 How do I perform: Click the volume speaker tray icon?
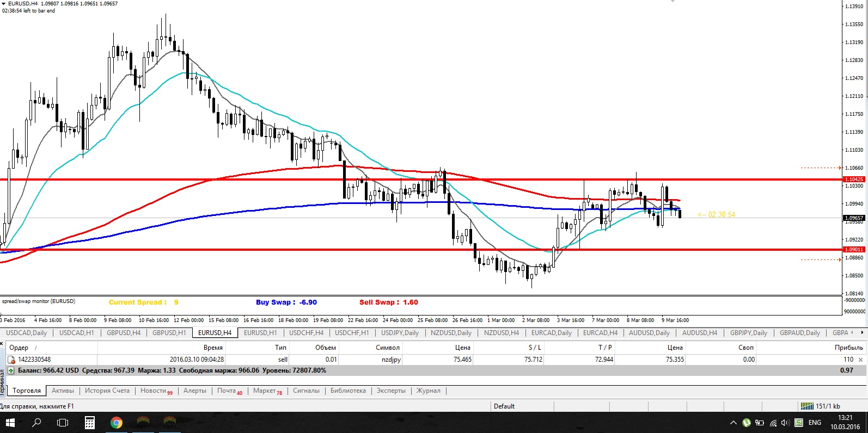785,423
